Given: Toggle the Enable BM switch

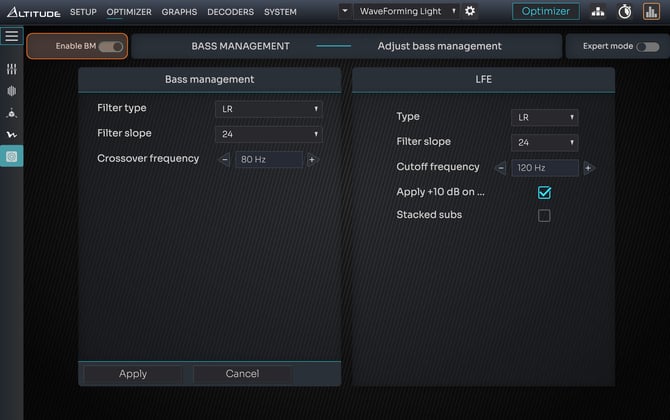Looking at the screenshot, I should [x=110, y=47].
